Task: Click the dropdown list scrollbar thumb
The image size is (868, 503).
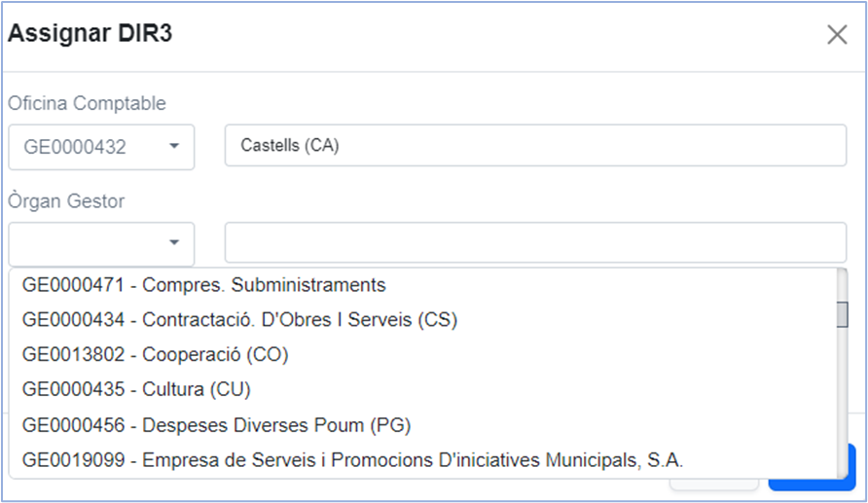Action: [x=842, y=314]
